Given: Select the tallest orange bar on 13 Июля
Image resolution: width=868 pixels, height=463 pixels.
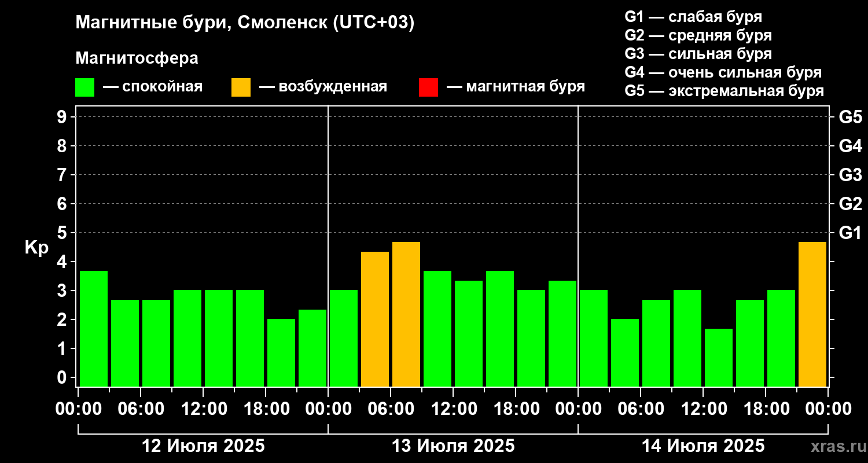Looking at the screenshot, I should click(x=406, y=314).
